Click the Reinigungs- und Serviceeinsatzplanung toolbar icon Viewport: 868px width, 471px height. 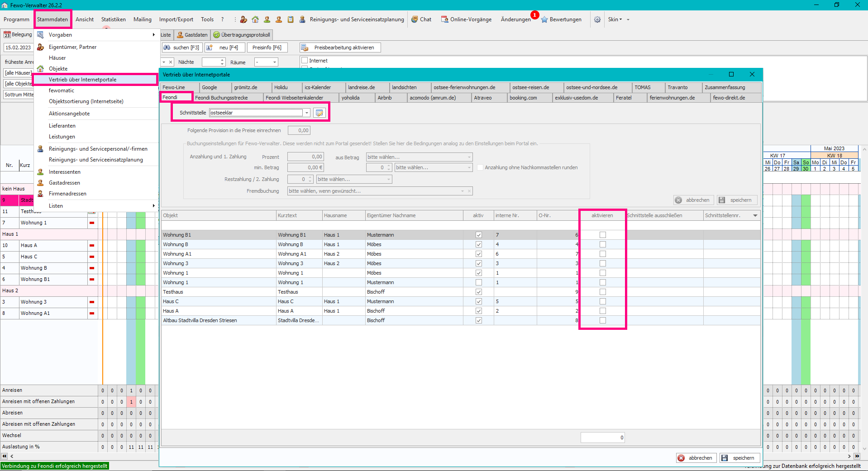(x=302, y=19)
